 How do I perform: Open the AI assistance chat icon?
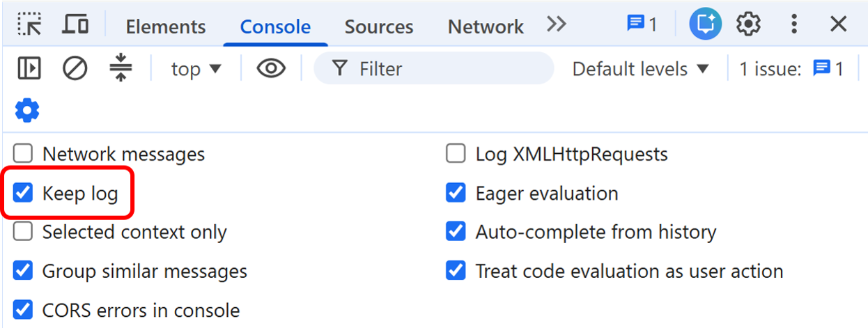706,24
